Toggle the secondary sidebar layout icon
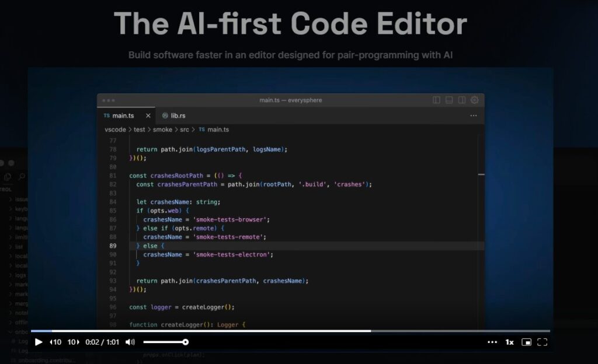Image resolution: width=598 pixels, height=364 pixels. click(462, 100)
